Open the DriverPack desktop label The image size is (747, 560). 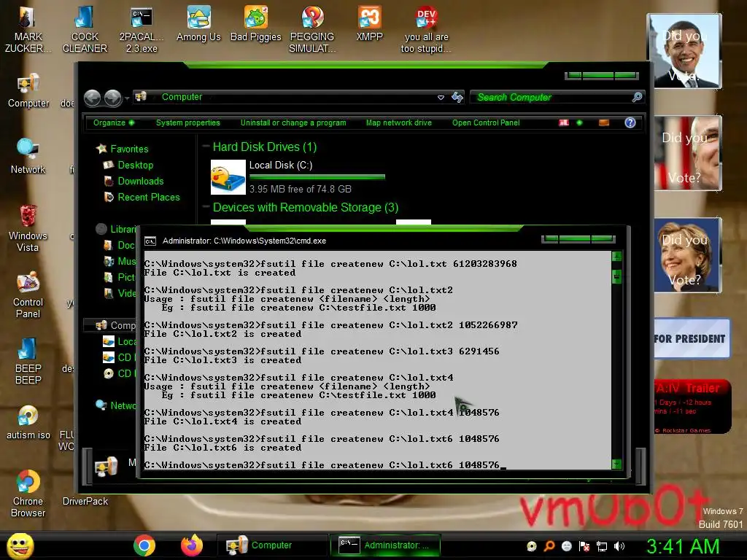[x=85, y=501]
